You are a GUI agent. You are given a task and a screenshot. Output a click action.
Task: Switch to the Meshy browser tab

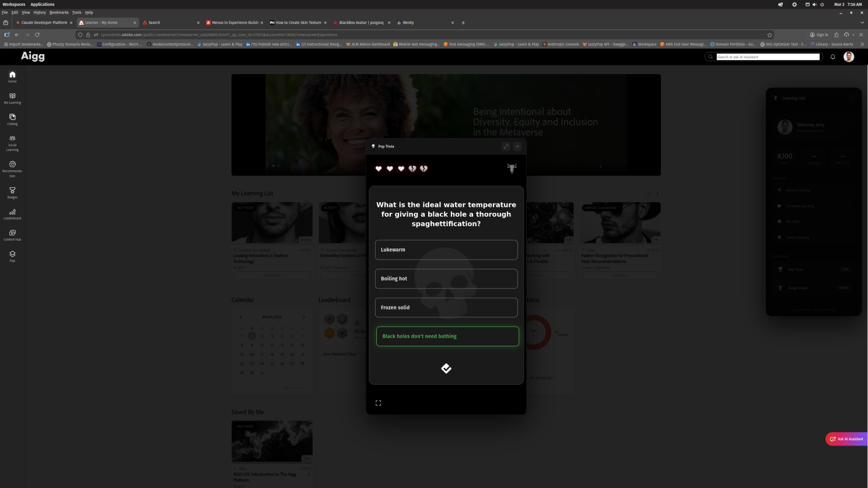[x=424, y=23]
